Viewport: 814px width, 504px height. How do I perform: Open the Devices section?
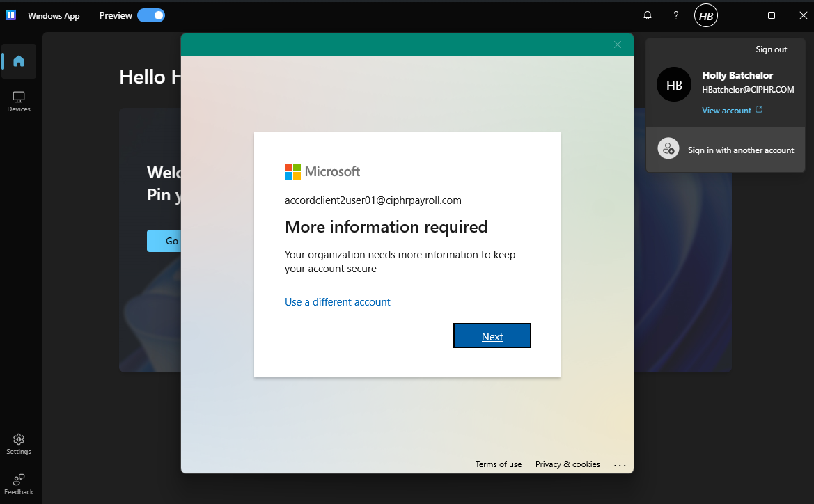pos(19,102)
